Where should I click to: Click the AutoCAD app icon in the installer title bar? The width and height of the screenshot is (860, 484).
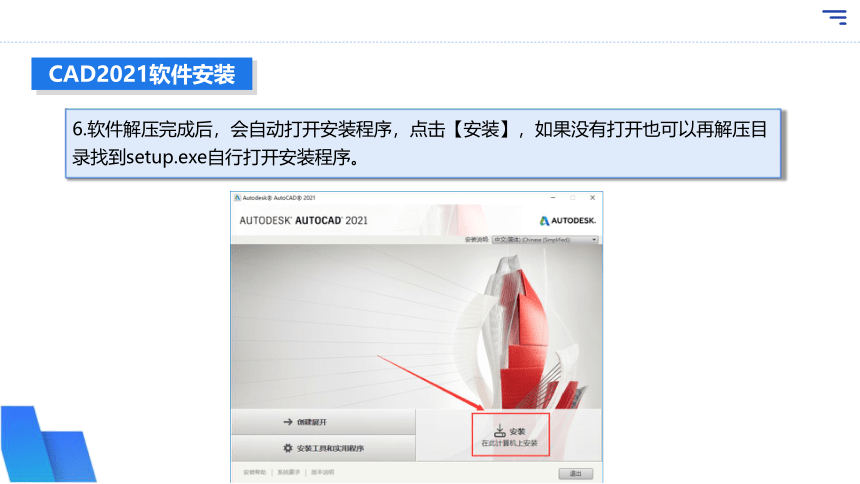click(237, 198)
